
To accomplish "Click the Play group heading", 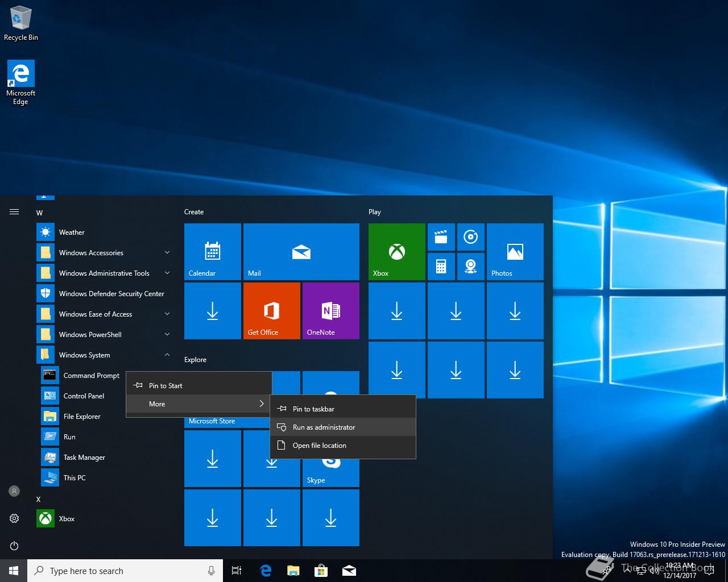I will click(x=374, y=212).
